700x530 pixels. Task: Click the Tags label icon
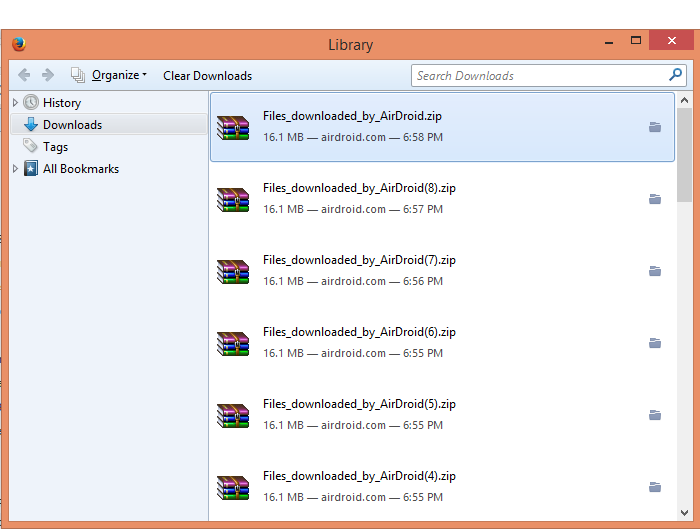pyautogui.click(x=30, y=146)
